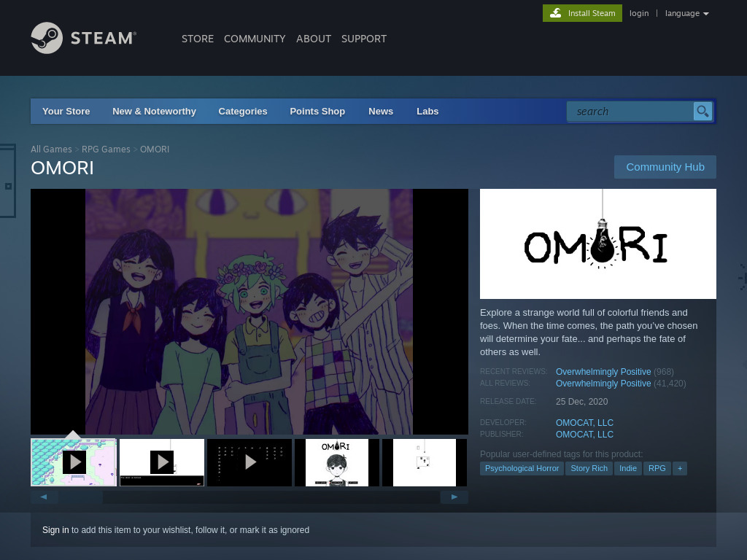Click the main video player area
The height and width of the screenshot is (560, 747).
coord(249,312)
